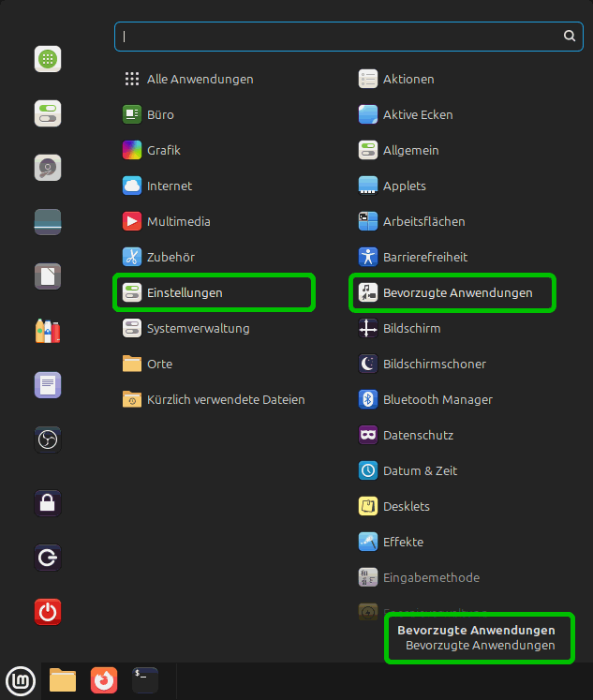Open Bildschirmschoner settings
593x700 pixels.
(435, 364)
